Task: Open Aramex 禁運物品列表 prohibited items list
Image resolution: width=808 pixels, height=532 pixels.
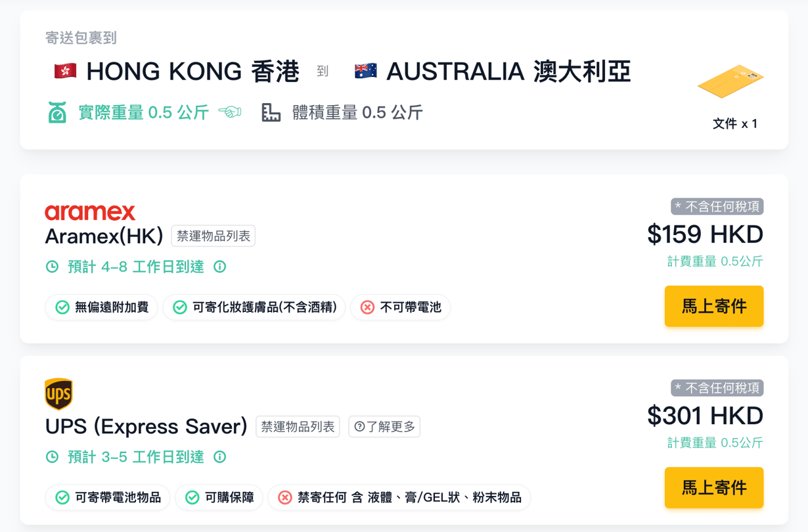Action: (x=213, y=236)
